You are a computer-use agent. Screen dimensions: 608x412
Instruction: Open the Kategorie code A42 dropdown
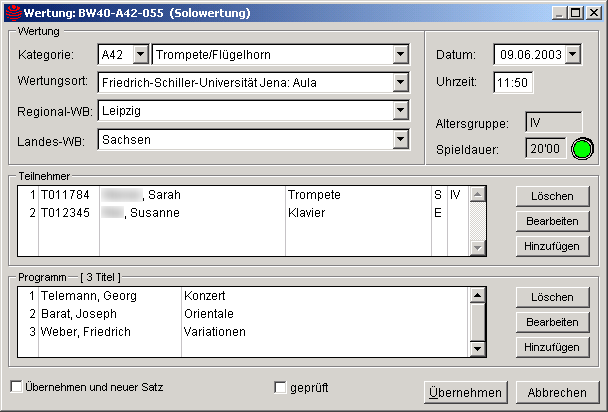click(139, 54)
